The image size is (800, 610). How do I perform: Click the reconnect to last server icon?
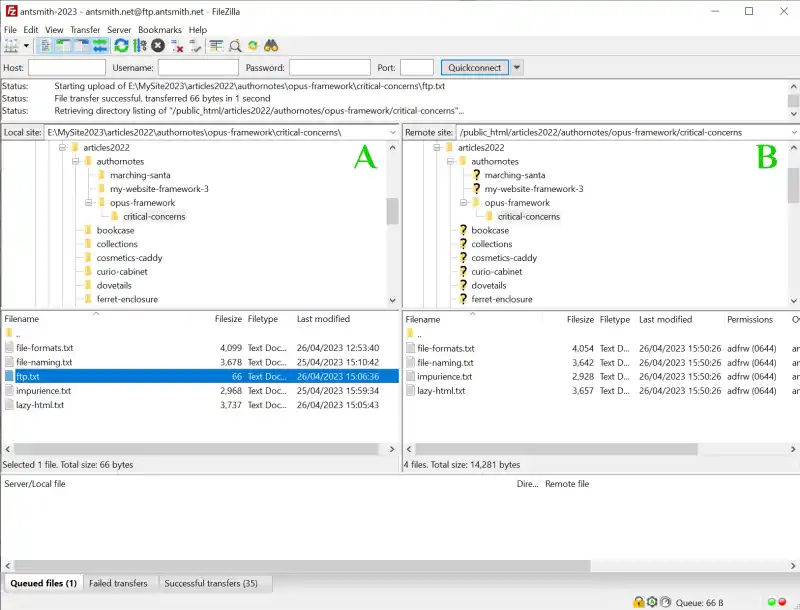pos(195,46)
